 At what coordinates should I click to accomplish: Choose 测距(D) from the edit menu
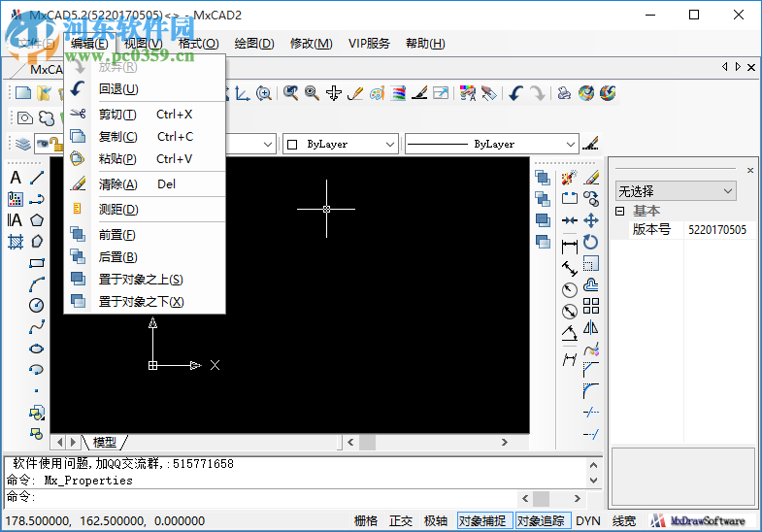[145, 210]
